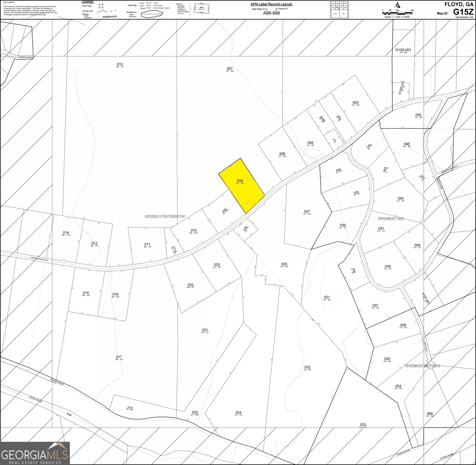Click the George S Featherston label
This screenshot has height=465, width=476.
(x=165, y=216)
